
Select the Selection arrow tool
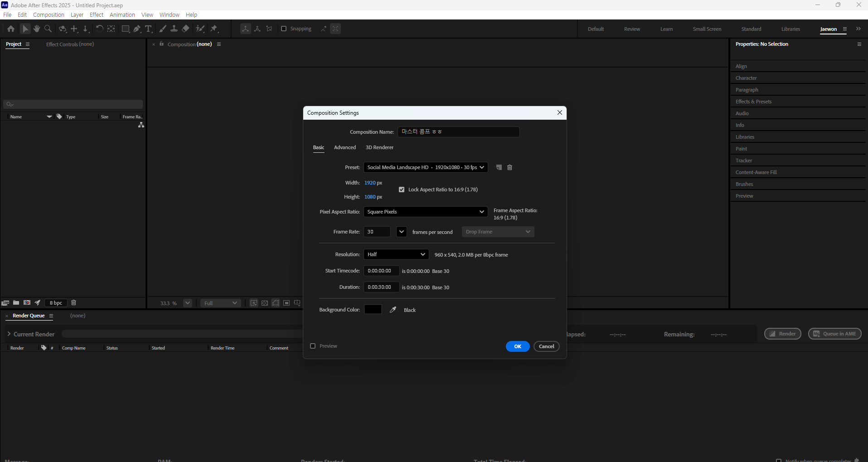coord(25,29)
